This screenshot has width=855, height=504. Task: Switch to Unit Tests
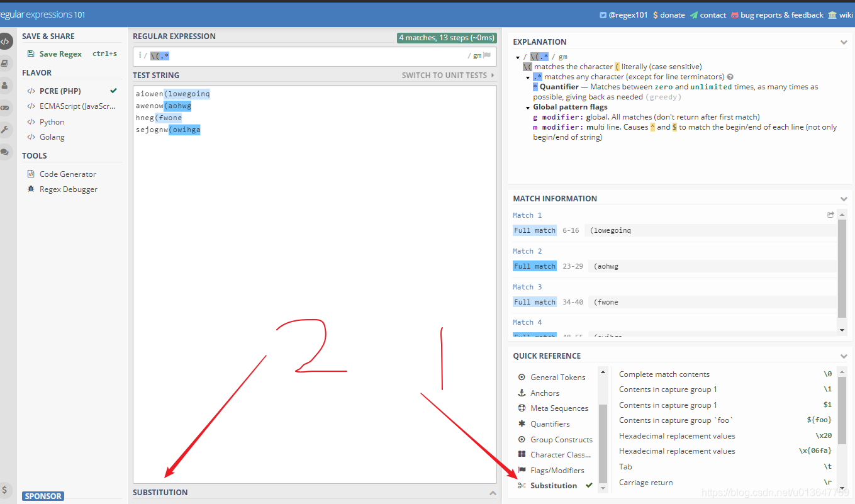(x=448, y=75)
